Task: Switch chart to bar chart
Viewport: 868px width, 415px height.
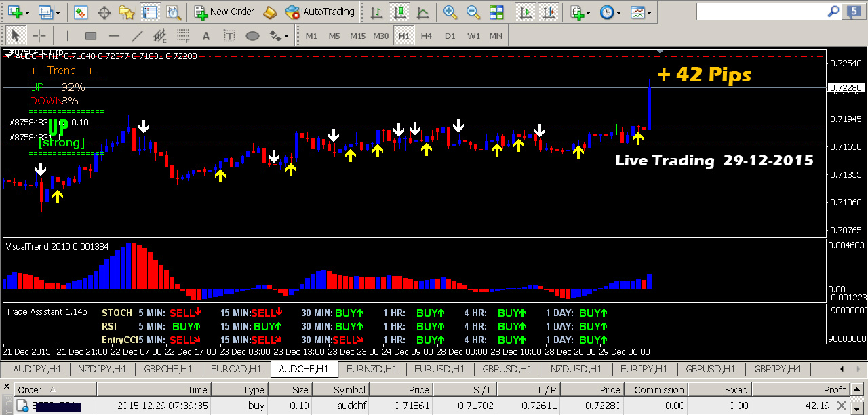Action: coord(377,12)
